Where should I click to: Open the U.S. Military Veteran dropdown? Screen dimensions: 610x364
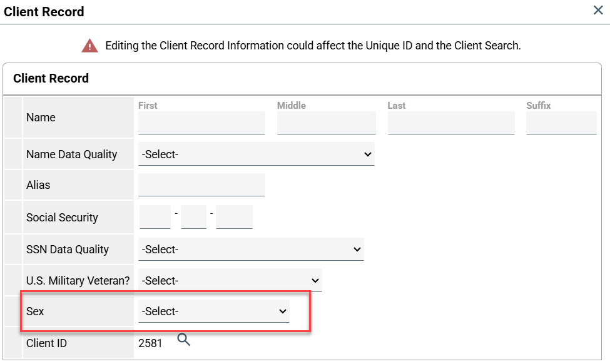click(x=230, y=280)
